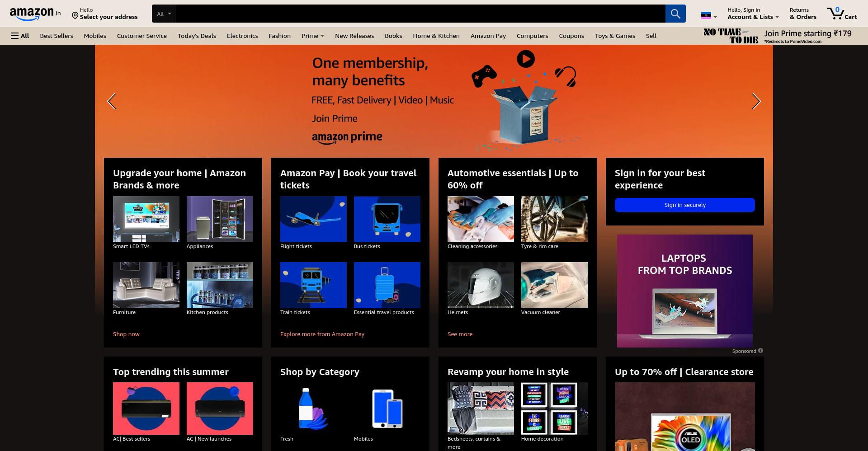Click the Sell nav item
This screenshot has width=868, height=451.
coord(651,36)
